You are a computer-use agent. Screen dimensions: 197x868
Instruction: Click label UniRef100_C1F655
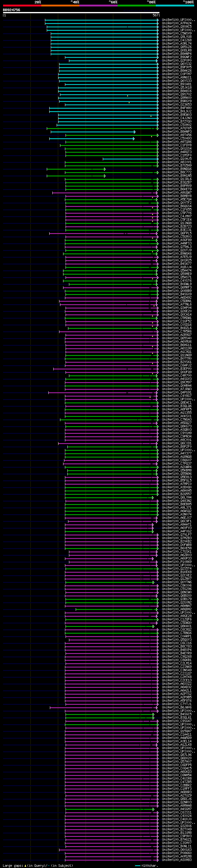point(177,210)
